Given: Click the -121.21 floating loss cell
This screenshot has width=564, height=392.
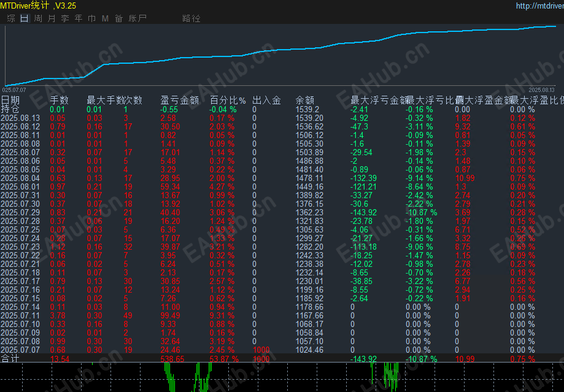Looking at the screenshot, I should [363, 186].
